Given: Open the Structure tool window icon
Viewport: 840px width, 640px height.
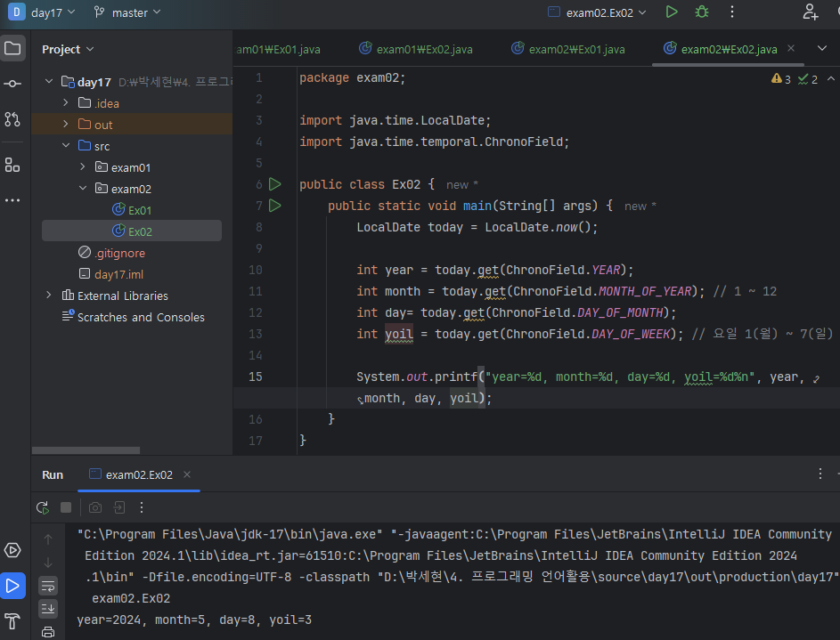Looking at the screenshot, I should 12,165.
